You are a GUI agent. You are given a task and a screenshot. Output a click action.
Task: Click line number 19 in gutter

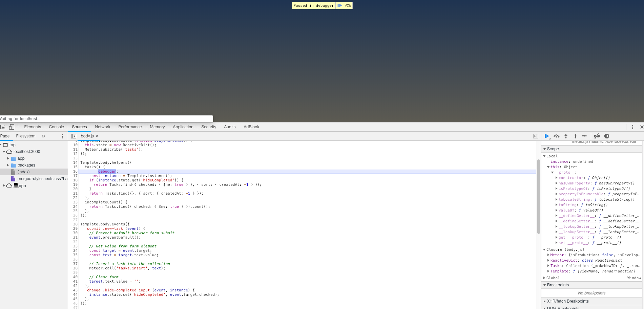tap(75, 184)
